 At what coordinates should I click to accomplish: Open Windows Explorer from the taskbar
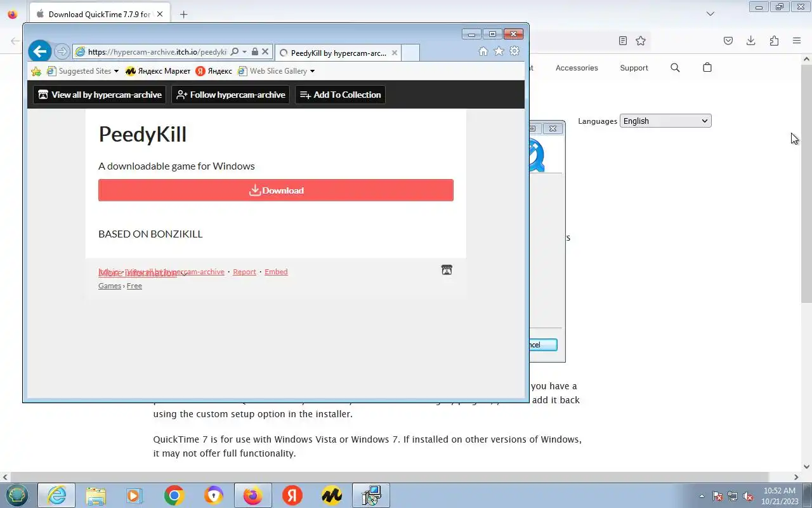(x=96, y=495)
